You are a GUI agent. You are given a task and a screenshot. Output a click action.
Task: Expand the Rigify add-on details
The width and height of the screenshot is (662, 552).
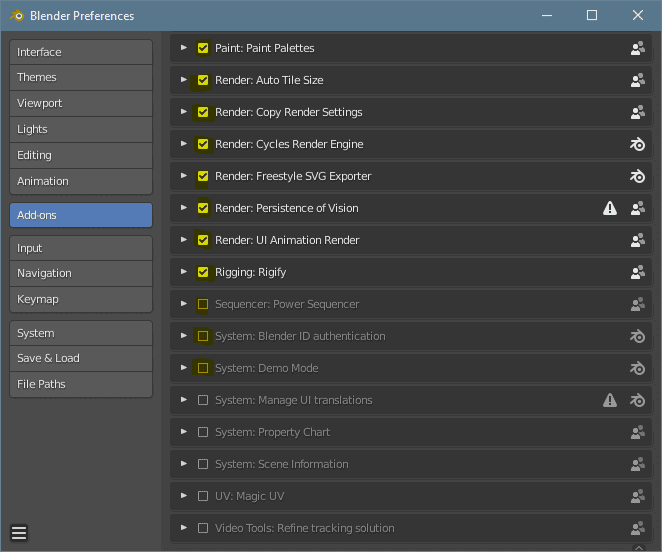[184, 272]
